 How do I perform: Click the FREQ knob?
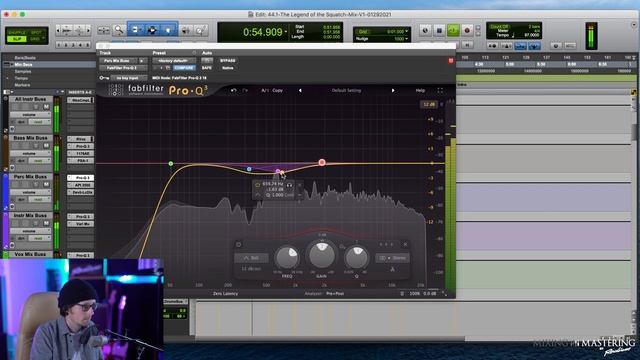pos(287,258)
